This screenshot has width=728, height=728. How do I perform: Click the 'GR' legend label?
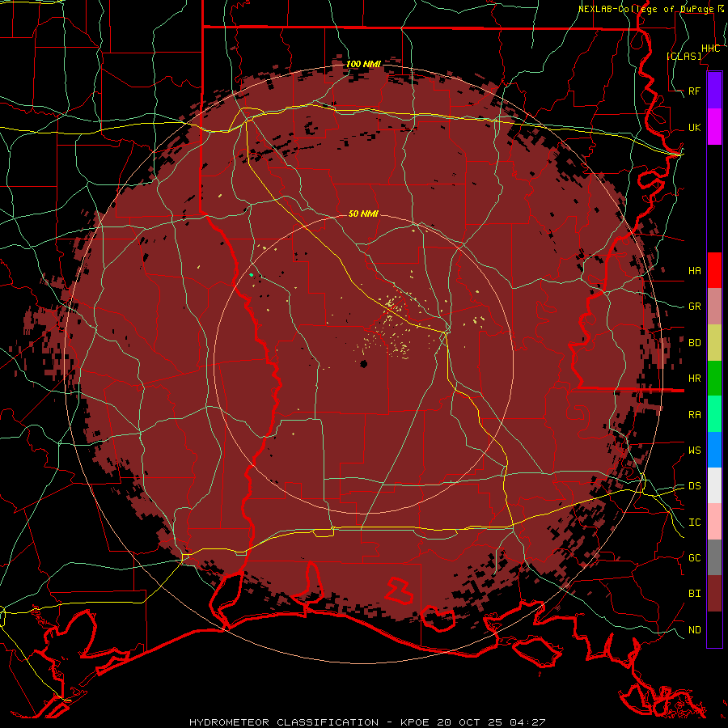695,307
